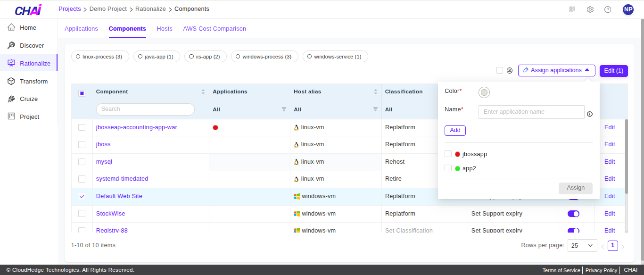Open the Discover section icon in sidebar
The image size is (644, 275).
coord(11,45)
